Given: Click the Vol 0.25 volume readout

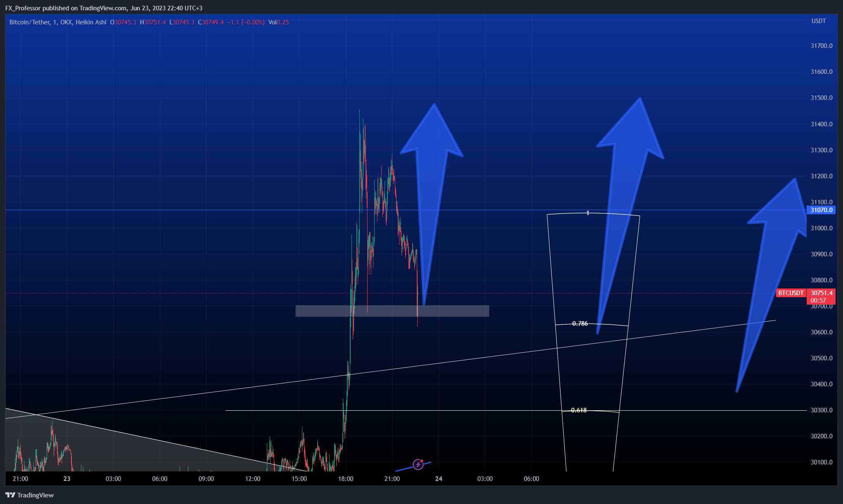Looking at the screenshot, I should coord(278,22).
